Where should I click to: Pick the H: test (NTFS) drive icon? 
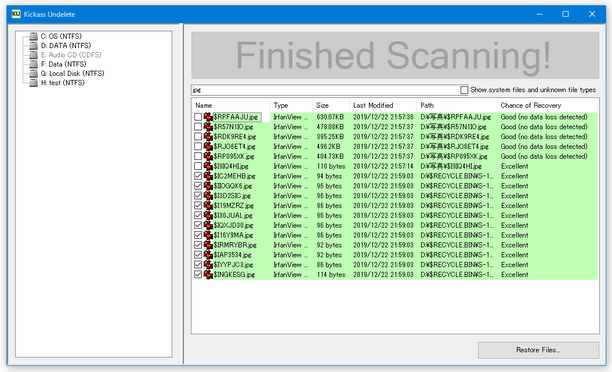coord(34,83)
